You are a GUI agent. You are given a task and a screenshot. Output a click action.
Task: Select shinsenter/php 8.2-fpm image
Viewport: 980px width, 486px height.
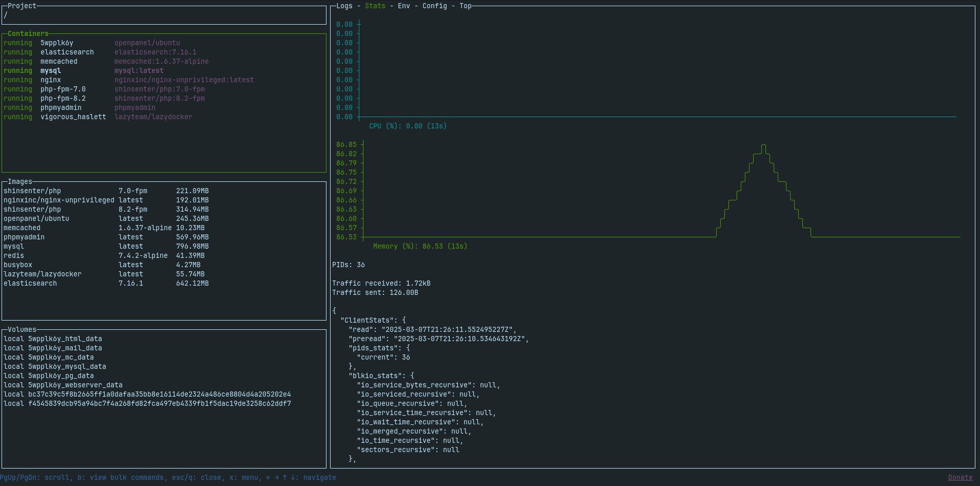point(164,209)
